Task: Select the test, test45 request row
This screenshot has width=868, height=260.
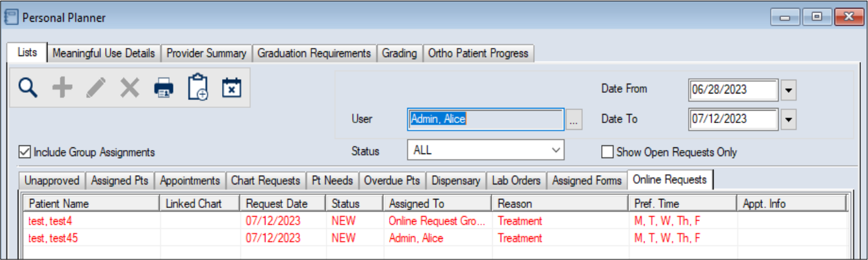Action: tap(435, 238)
